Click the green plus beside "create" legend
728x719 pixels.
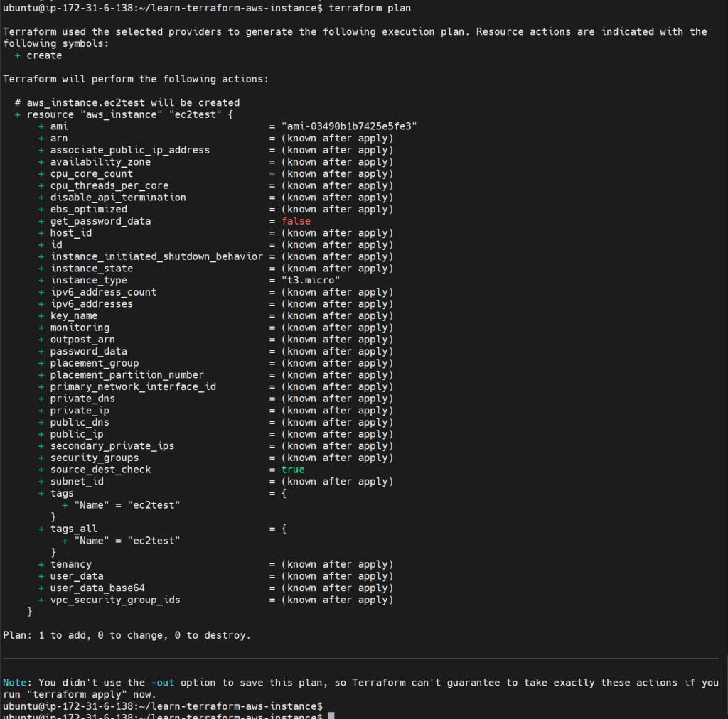tap(18, 55)
